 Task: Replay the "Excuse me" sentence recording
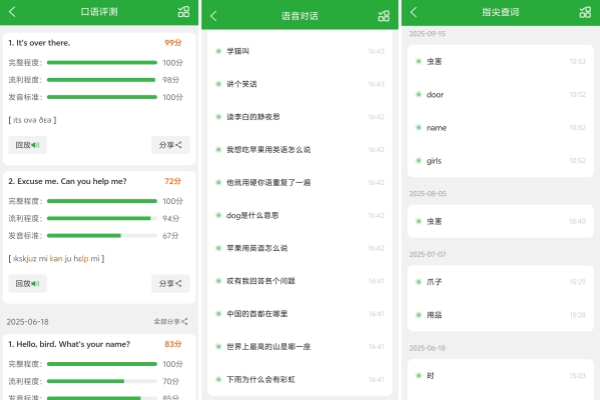point(27,283)
